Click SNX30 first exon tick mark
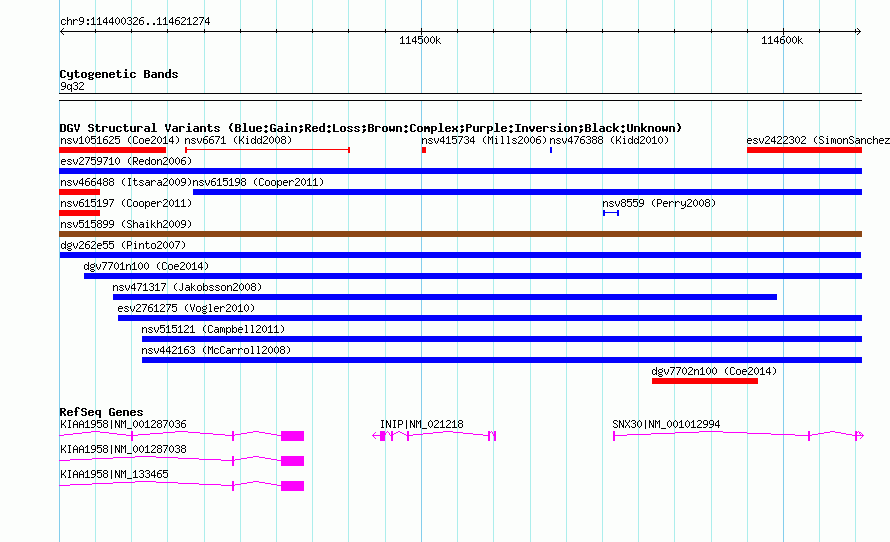The image size is (890, 542). tap(614, 436)
